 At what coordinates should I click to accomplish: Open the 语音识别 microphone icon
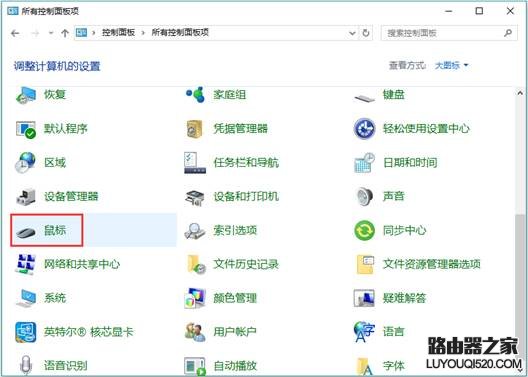[x=26, y=366]
